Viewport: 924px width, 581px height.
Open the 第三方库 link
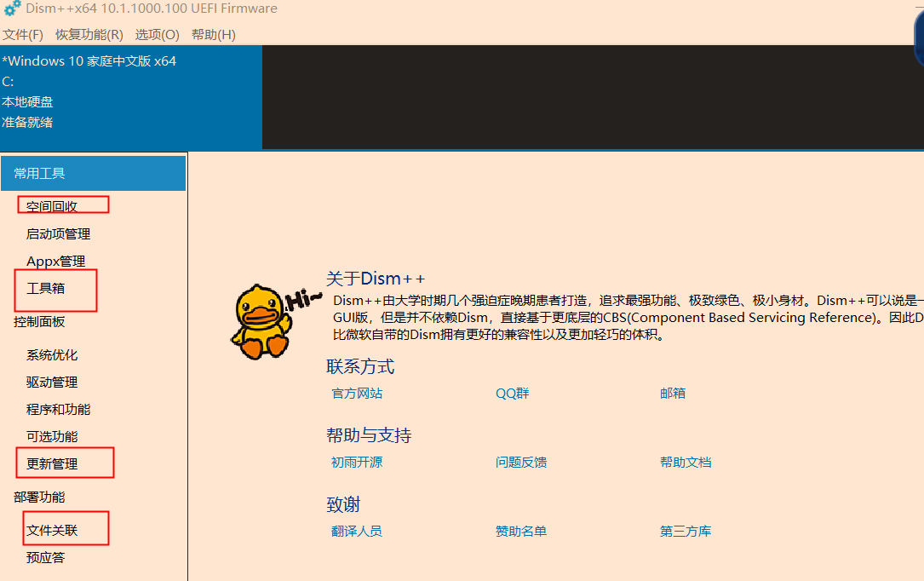686,531
